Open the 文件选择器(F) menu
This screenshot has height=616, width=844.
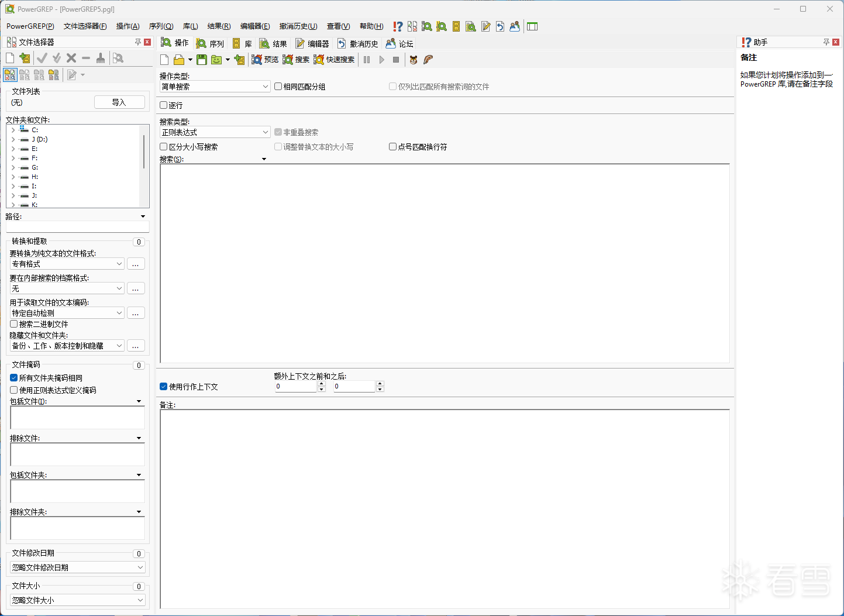85,26
